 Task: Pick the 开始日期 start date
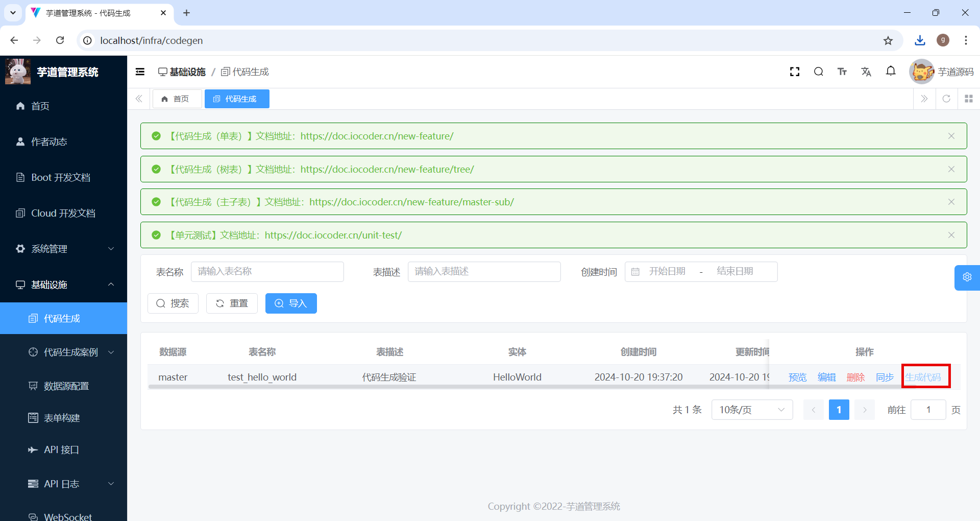coord(667,272)
